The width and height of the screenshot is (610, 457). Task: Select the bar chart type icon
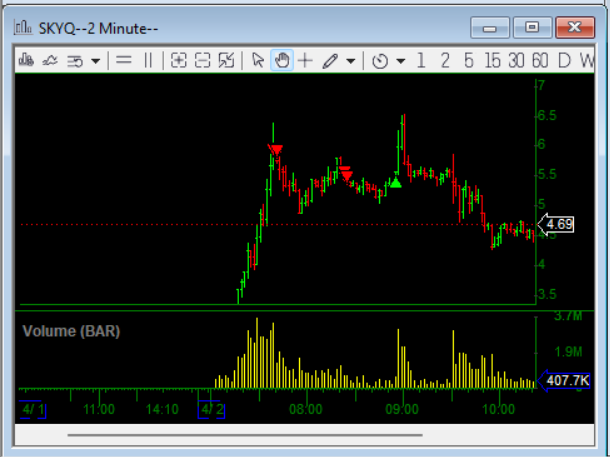click(26, 60)
